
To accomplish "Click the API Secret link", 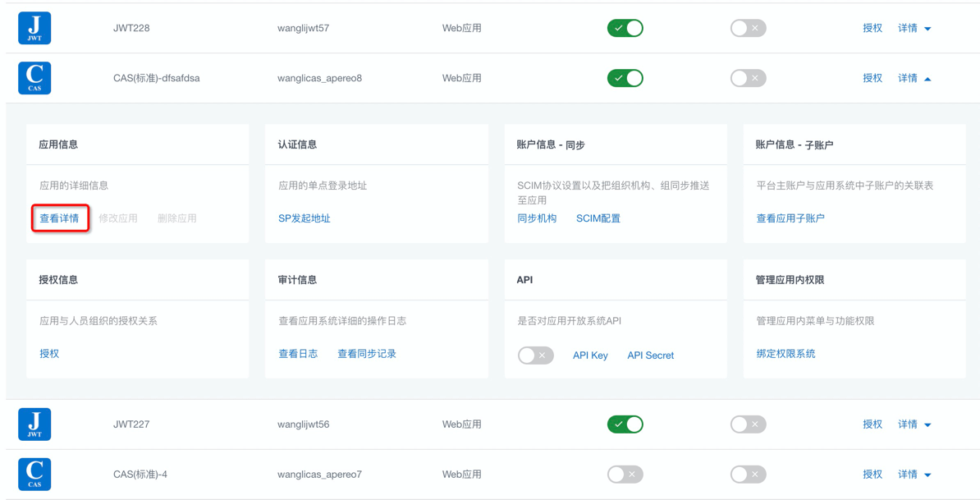I will pyautogui.click(x=650, y=356).
